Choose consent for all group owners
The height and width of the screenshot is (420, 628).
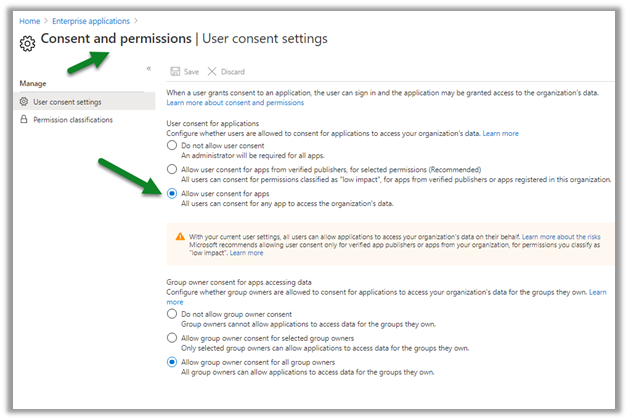[x=172, y=362]
